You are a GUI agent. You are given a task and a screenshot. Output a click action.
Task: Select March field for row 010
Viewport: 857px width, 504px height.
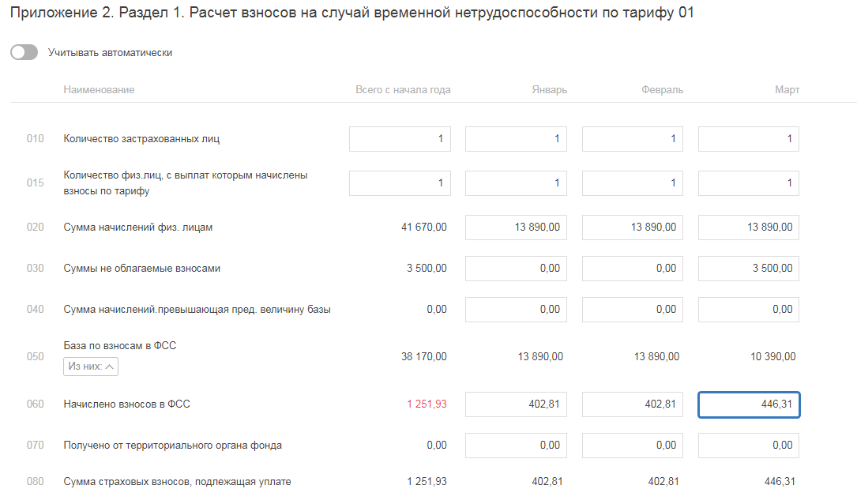pyautogui.click(x=748, y=139)
